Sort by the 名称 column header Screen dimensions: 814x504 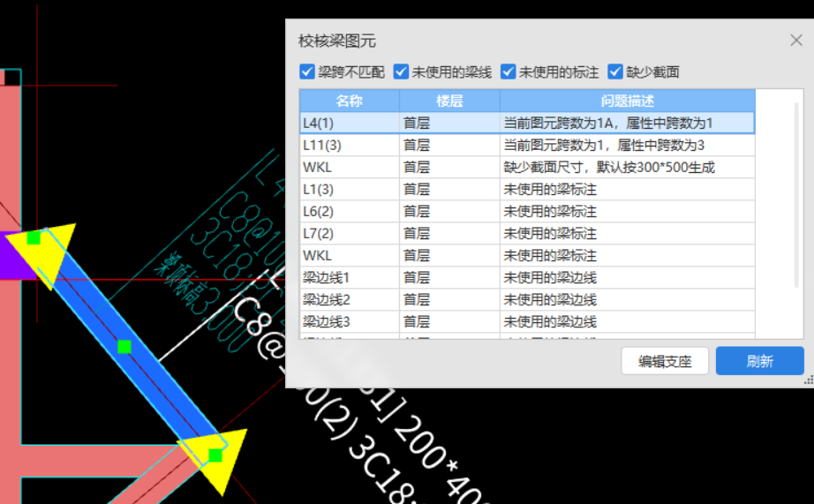point(349,101)
